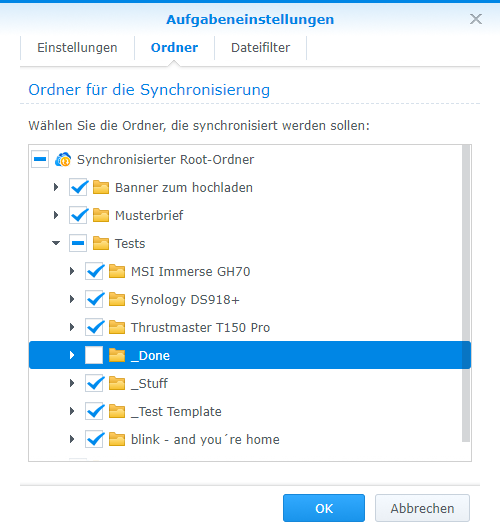Toggle the root folder partial-selection checkbox
500x530 pixels.
coord(40,159)
